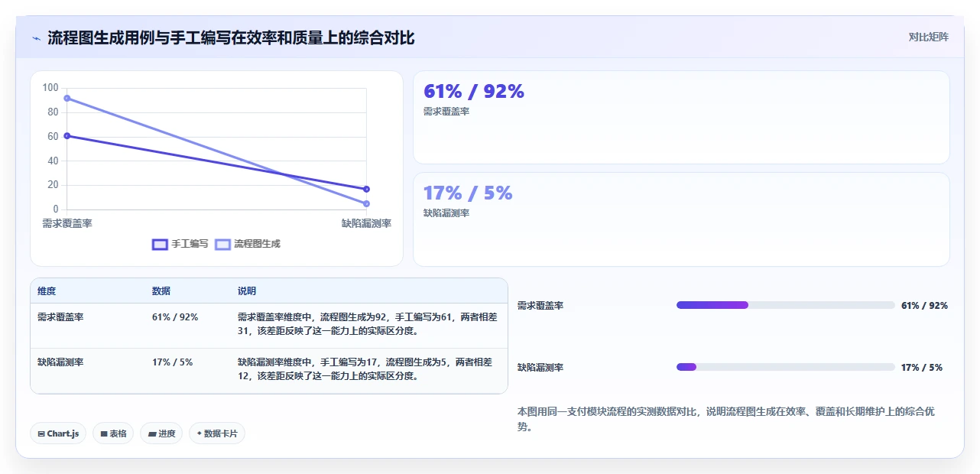Viewport: 980px width, 474px height.
Task: Click the 17% / 5% value right of progress bar
Action: click(922, 368)
